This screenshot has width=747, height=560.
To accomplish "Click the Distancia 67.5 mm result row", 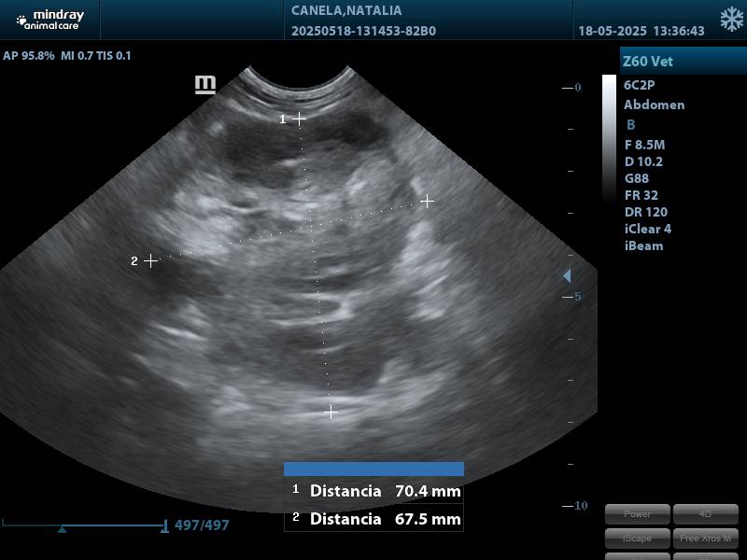I will tap(374, 519).
